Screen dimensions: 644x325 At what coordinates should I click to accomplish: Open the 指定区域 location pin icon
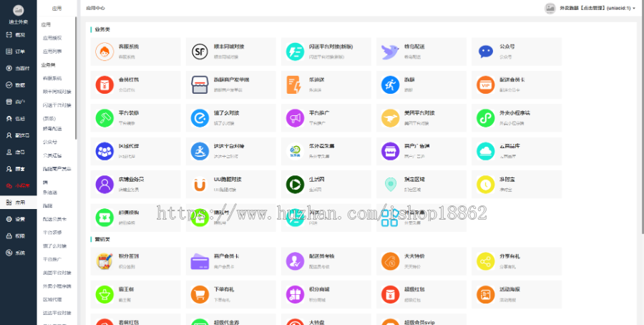point(391,185)
